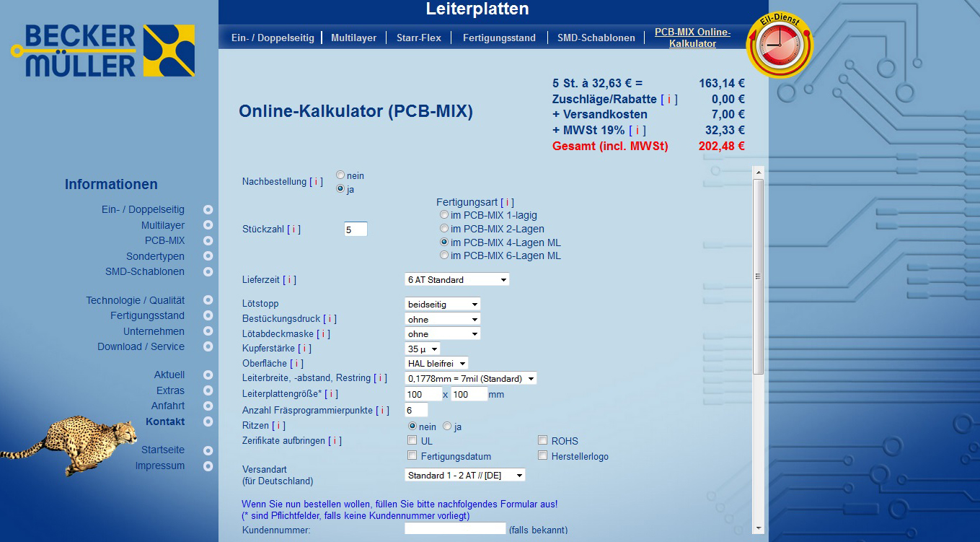Go to Startseite sidebar link
980x542 pixels.
(163, 450)
